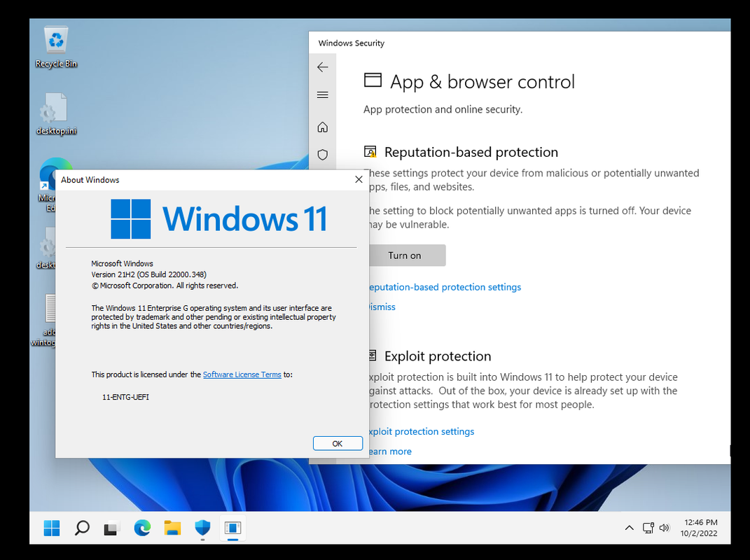
Task: Show hidden system tray icons
Action: coord(630,528)
